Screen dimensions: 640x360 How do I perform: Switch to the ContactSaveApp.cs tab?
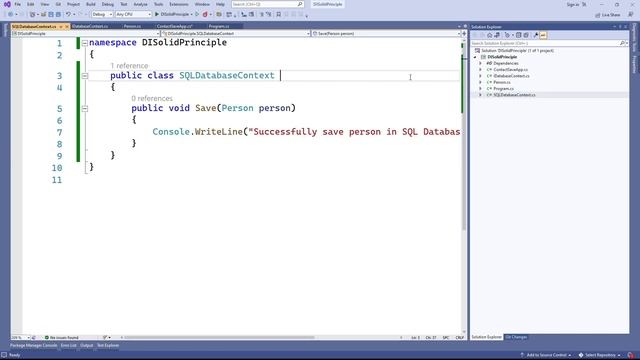tap(174, 27)
